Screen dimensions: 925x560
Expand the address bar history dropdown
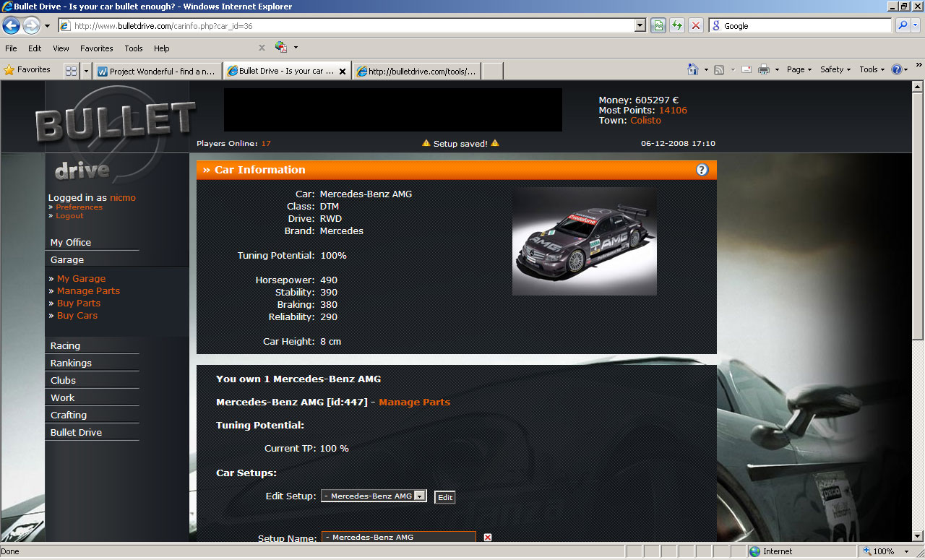[640, 26]
